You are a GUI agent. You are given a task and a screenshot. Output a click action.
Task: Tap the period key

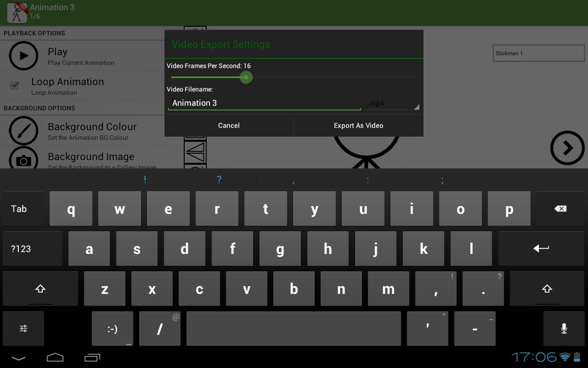[x=483, y=288]
